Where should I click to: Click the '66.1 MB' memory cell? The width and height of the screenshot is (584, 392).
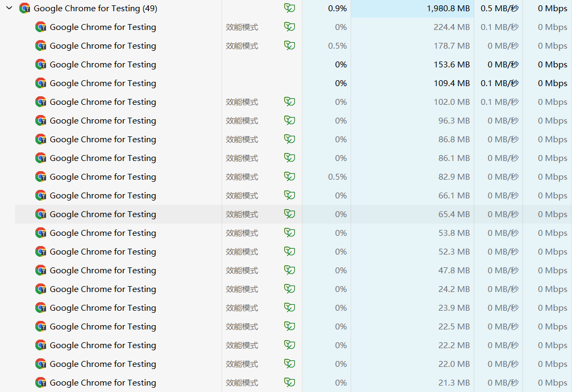[x=454, y=195]
